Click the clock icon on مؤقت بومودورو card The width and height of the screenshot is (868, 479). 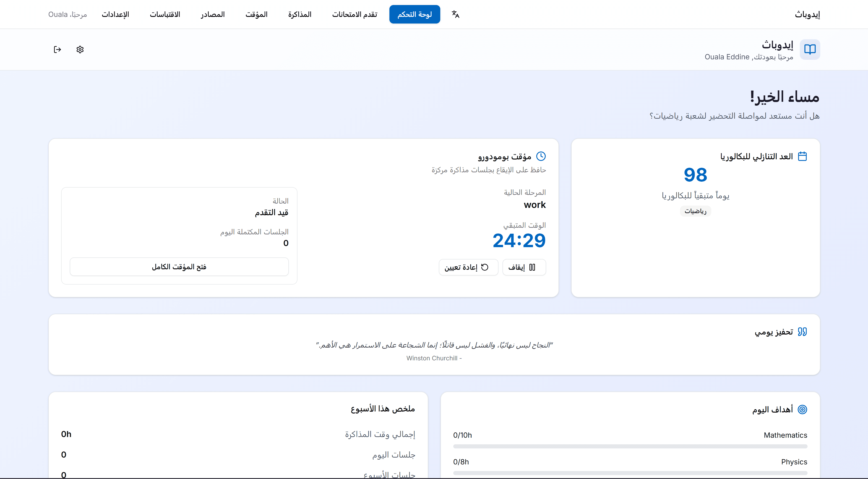542,156
